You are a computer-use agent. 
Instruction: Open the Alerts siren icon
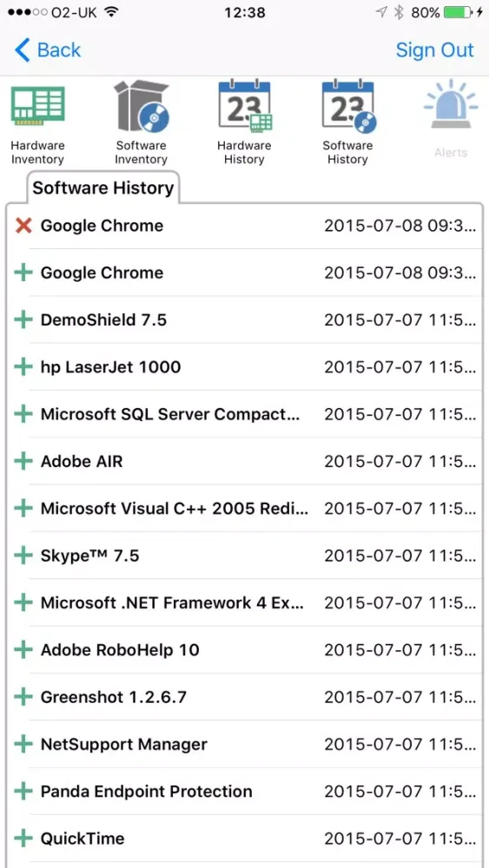[x=451, y=105]
